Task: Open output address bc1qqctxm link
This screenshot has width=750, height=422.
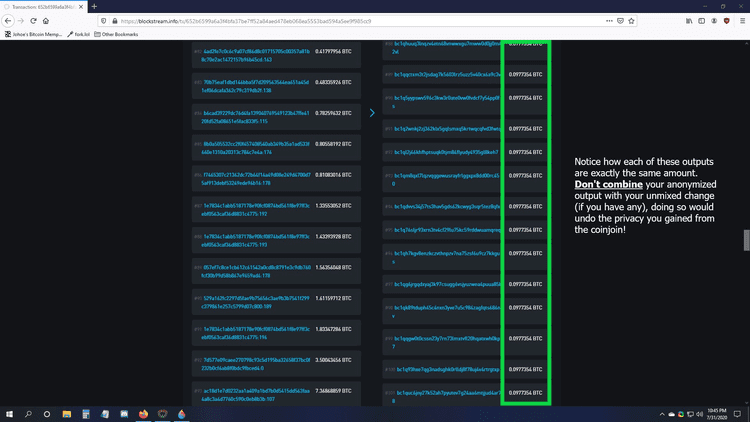Action: click(447, 75)
